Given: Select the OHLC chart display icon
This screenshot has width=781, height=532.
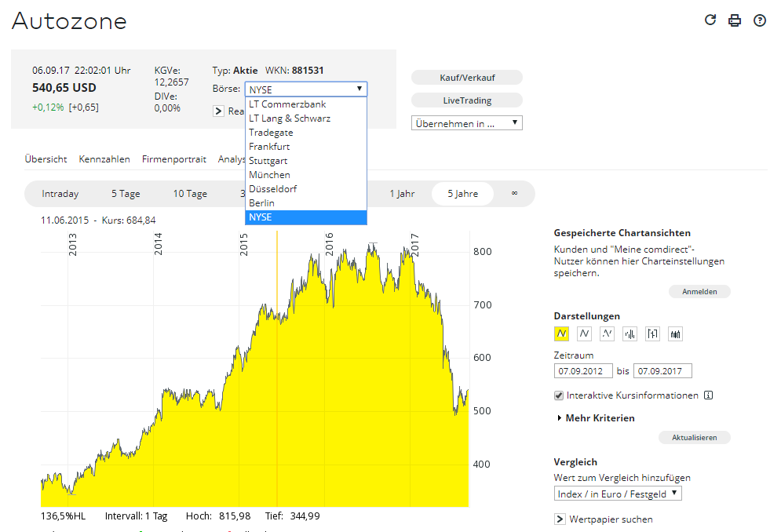Looking at the screenshot, I should [x=652, y=334].
